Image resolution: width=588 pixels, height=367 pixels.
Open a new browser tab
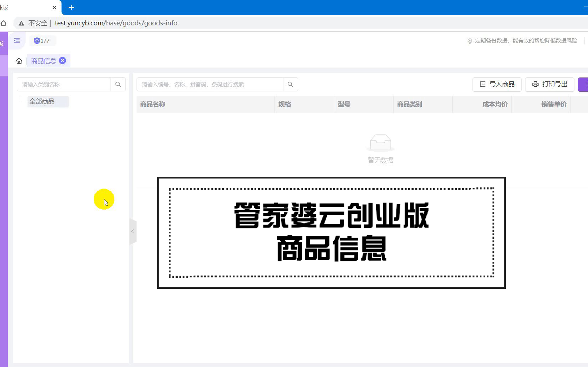[x=71, y=7]
